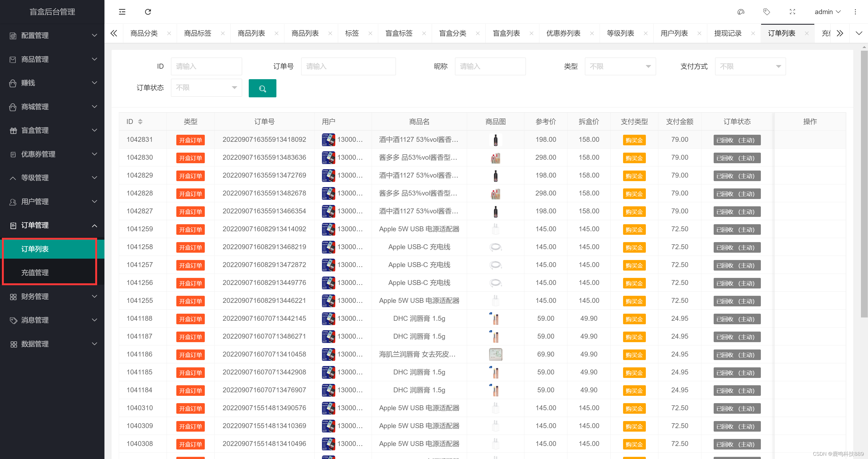Screen dimensions: 868x459
Task: Click the tag/note icon in header
Action: (767, 12)
